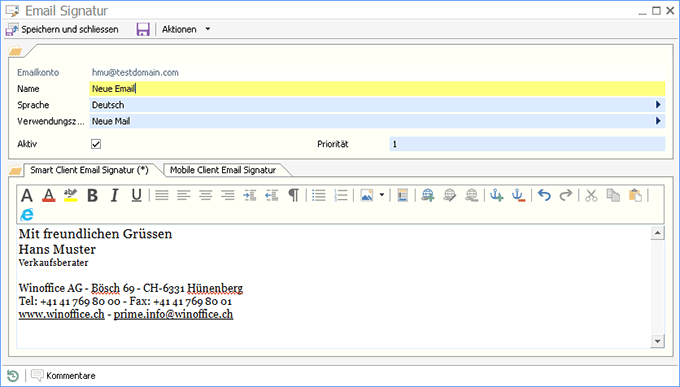The width and height of the screenshot is (680, 387).
Task: Increase the paragraph indent
Action: tap(250, 196)
